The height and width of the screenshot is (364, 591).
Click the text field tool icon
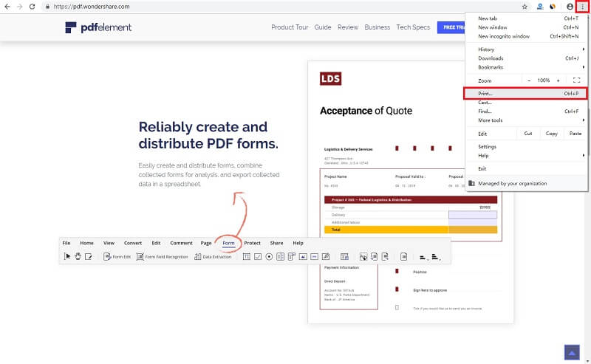(x=247, y=257)
